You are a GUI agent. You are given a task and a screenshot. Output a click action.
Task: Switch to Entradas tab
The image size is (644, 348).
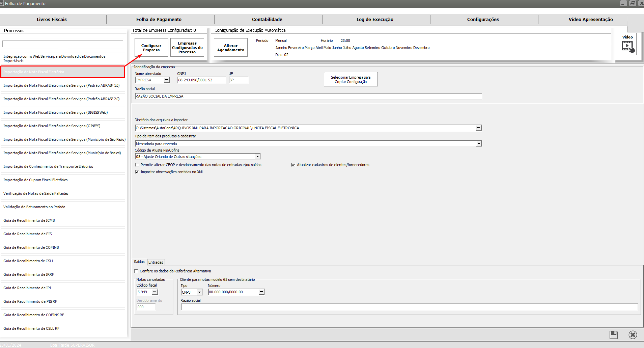pyautogui.click(x=156, y=262)
